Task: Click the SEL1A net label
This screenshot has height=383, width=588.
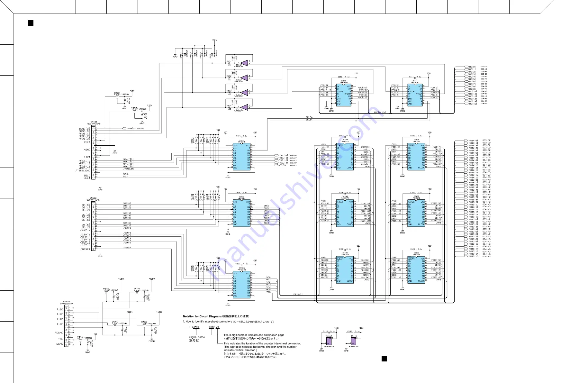Action: click(309, 120)
